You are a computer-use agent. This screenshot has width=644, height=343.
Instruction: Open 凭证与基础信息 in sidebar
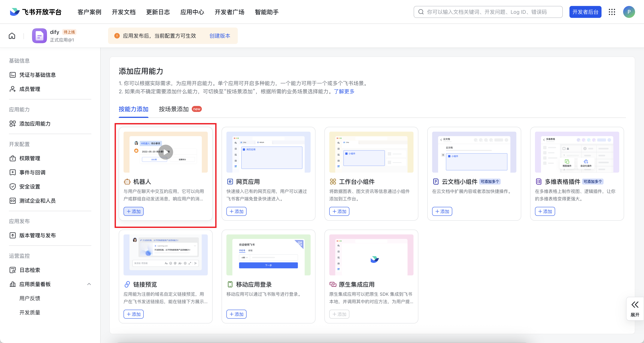(37, 75)
